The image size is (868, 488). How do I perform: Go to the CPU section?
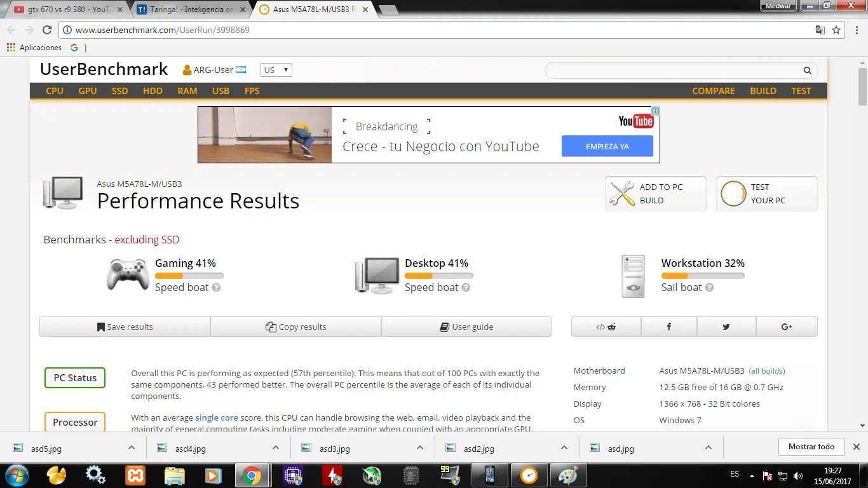click(55, 91)
